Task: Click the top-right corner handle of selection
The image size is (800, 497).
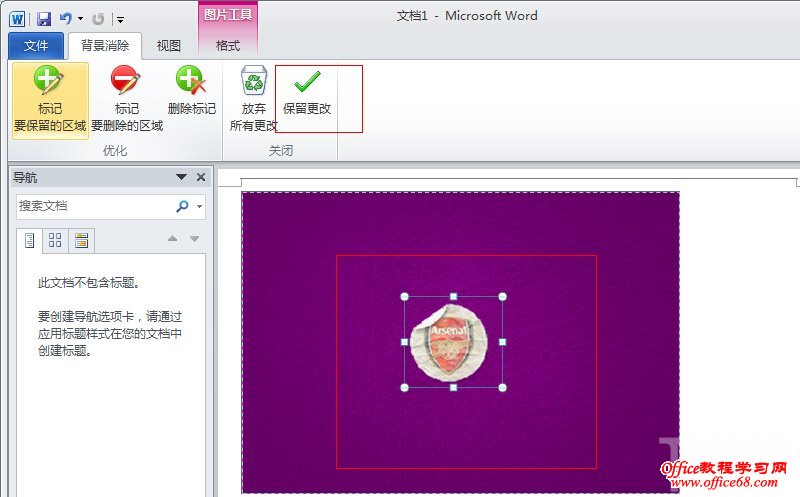Action: 503,296
